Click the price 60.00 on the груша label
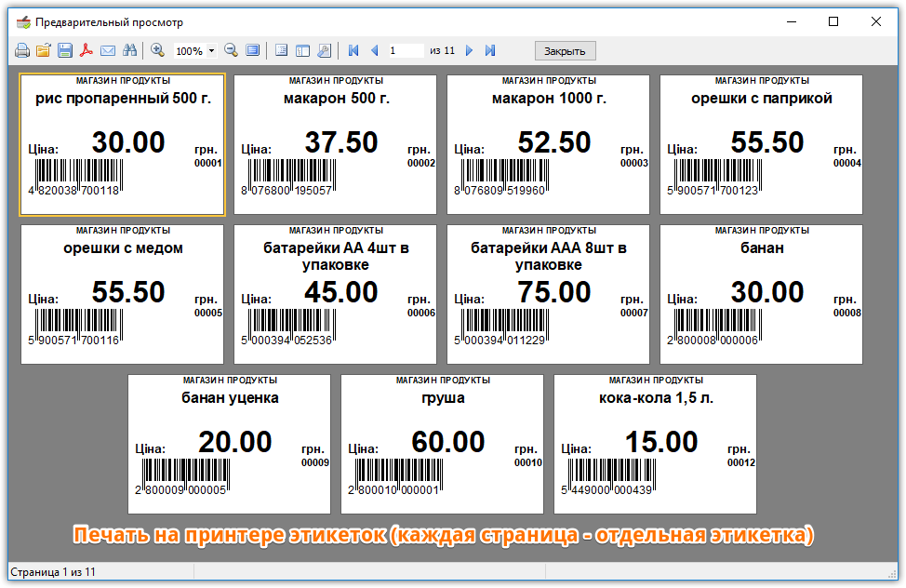This screenshot has width=906, height=588. [x=447, y=442]
